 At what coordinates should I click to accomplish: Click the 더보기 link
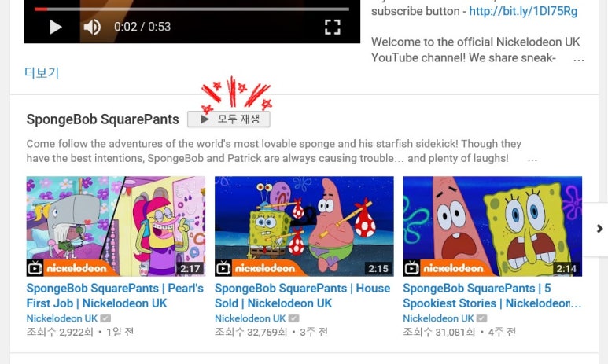point(42,72)
